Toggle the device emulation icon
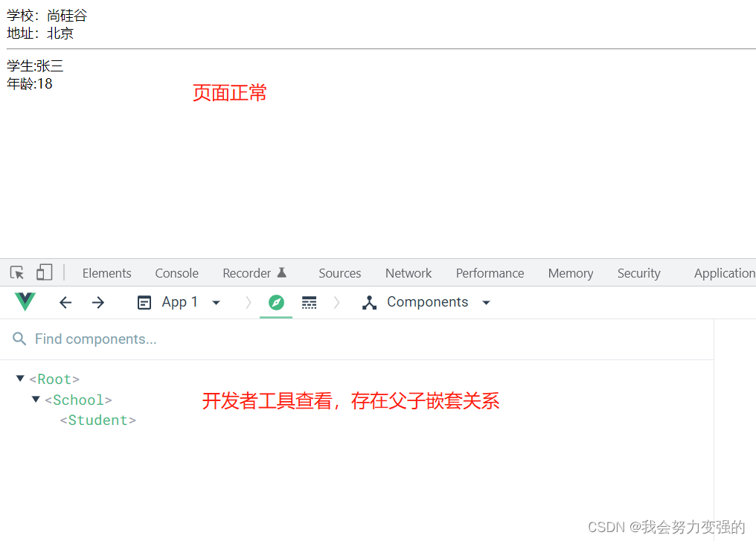 point(44,272)
